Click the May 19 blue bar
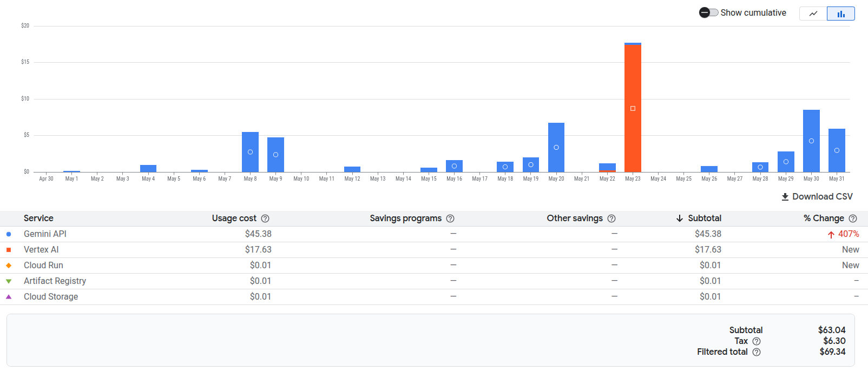This screenshot has height=371, width=868. (x=531, y=164)
